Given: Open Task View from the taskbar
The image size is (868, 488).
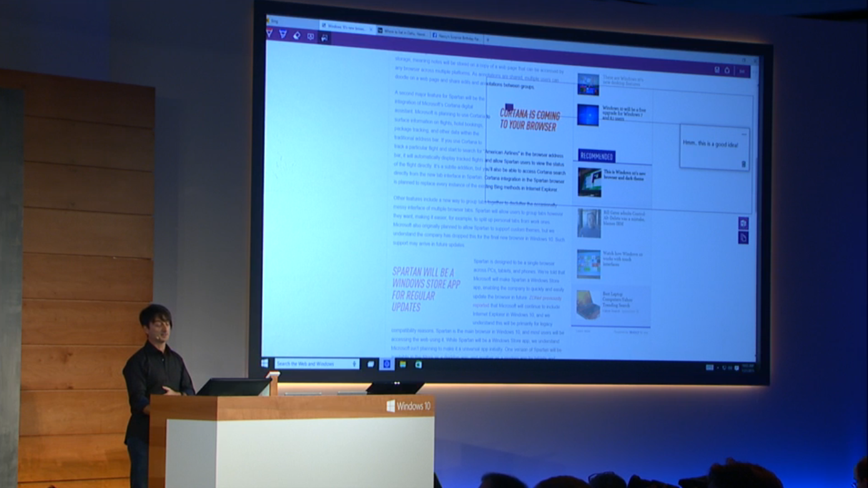Looking at the screenshot, I should coord(370,364).
